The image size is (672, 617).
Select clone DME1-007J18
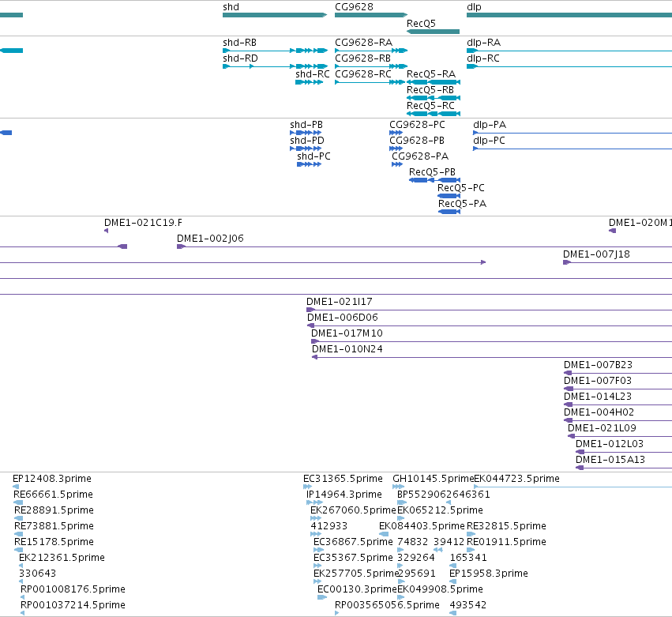coord(618,262)
